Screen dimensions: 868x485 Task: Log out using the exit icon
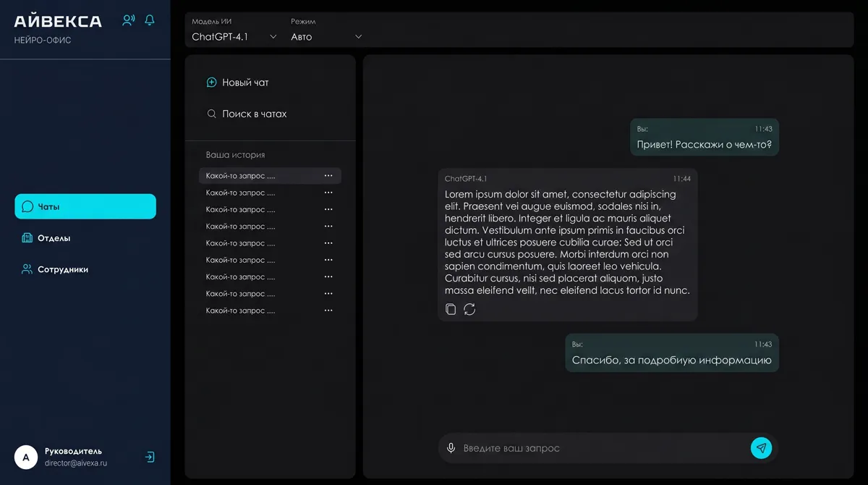(x=149, y=457)
